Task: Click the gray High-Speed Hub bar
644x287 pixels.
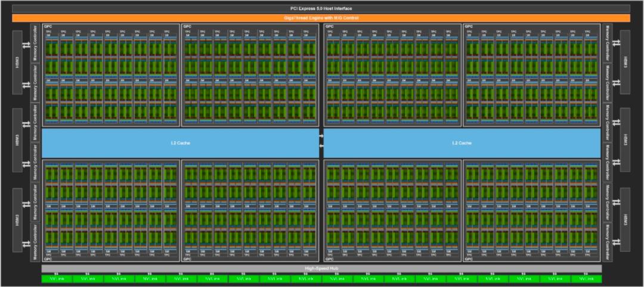Action: click(321, 269)
